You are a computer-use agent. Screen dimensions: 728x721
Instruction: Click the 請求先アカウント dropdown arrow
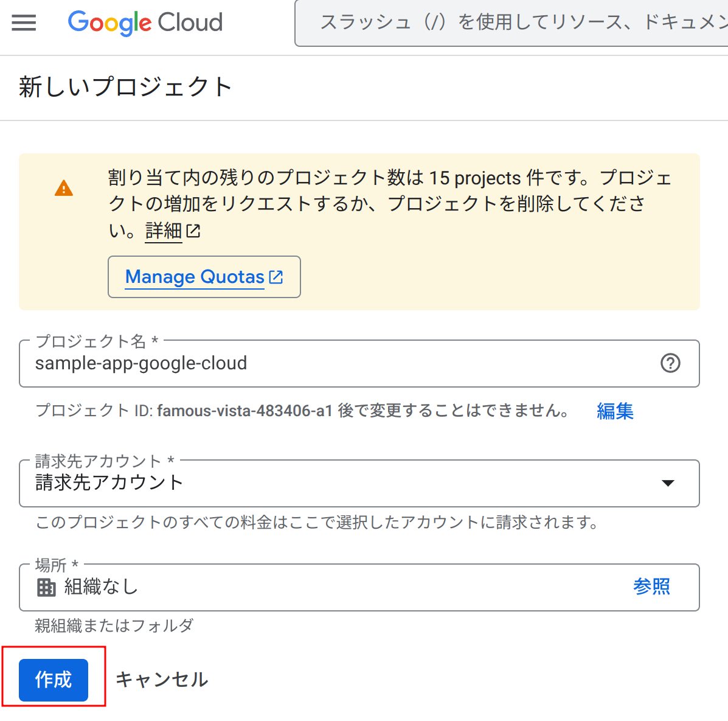point(668,483)
